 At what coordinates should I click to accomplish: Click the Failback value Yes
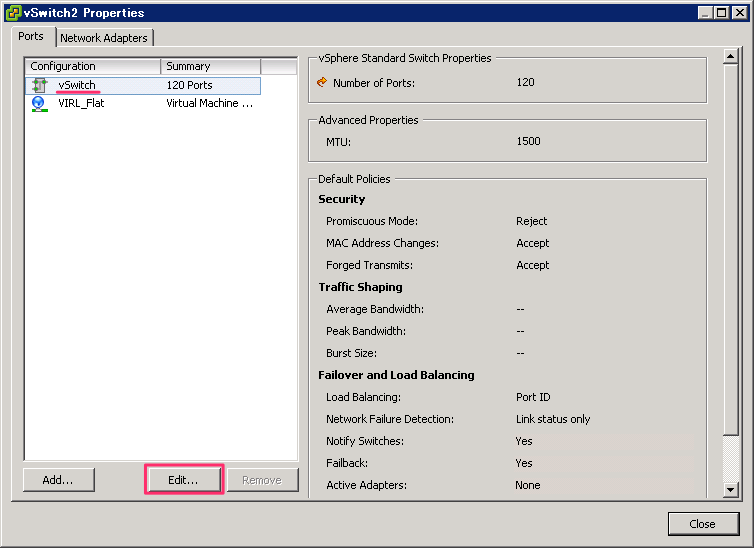tap(524, 463)
